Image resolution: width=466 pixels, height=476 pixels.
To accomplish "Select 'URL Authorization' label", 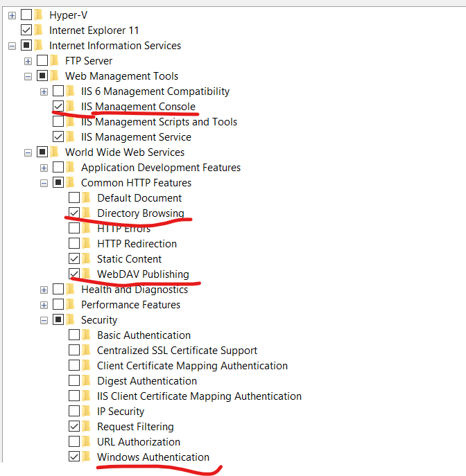I will 139,441.
